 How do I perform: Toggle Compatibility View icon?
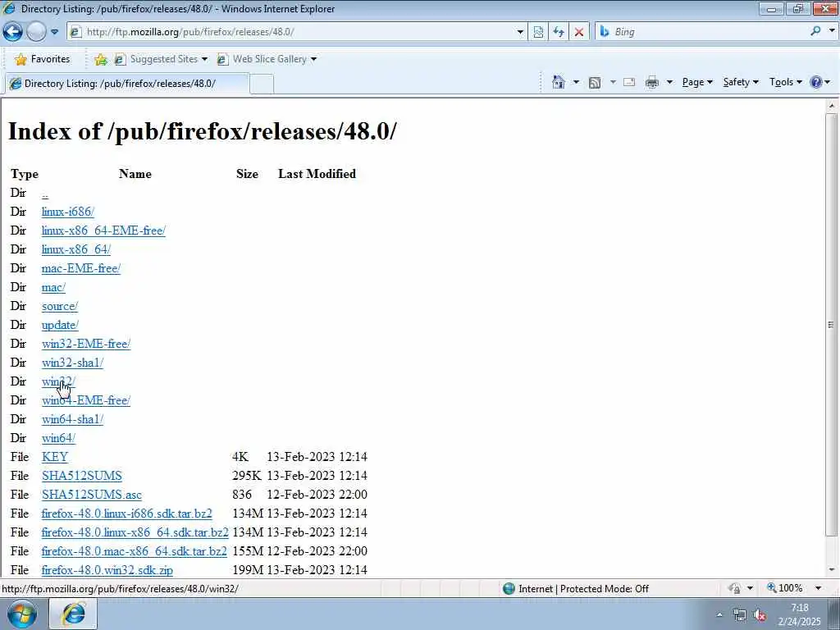click(538, 32)
